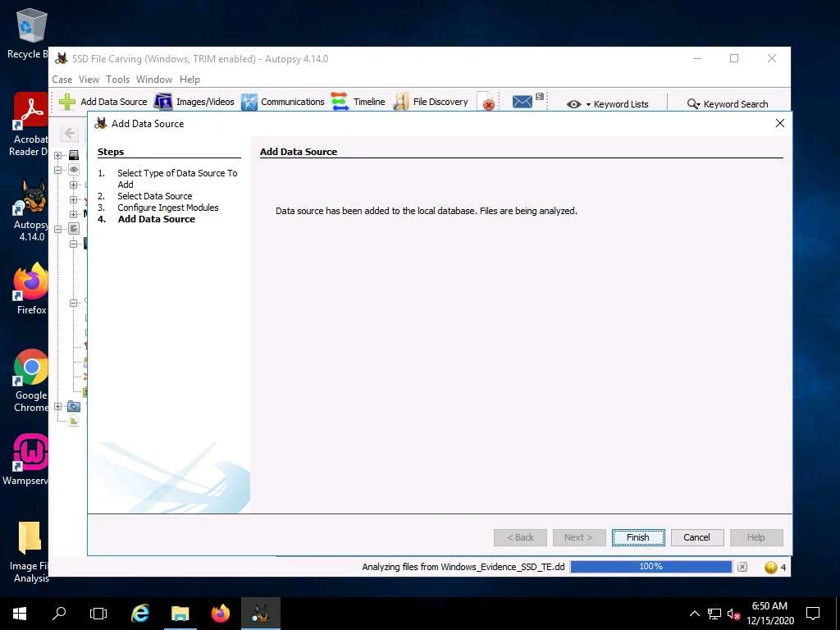Viewport: 840px width, 630px height.
Task: Click 'Analyzing files from Windows_Evidence_SSD_TE.dd' status text
Action: pyautogui.click(x=463, y=567)
